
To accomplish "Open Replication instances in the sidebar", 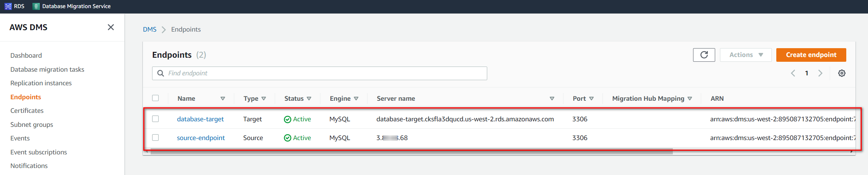I will click(41, 83).
